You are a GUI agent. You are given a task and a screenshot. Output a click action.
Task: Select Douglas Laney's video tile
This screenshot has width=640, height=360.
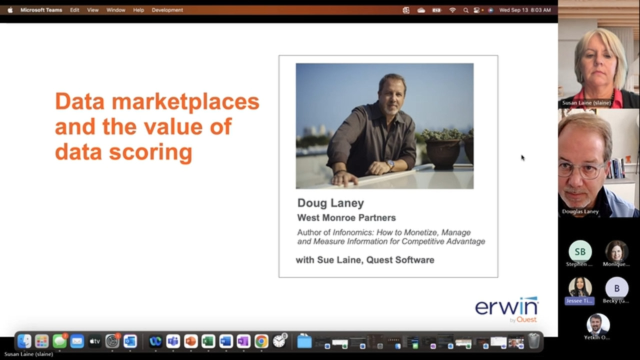[599, 163]
